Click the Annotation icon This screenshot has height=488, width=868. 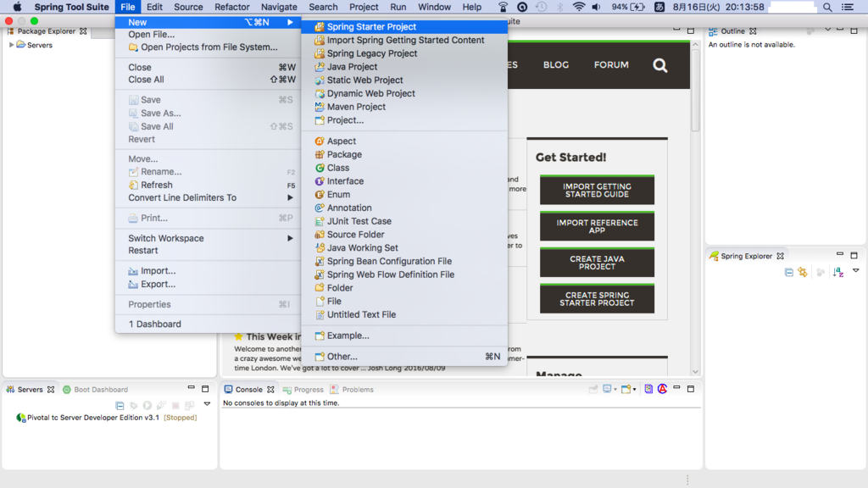point(320,208)
